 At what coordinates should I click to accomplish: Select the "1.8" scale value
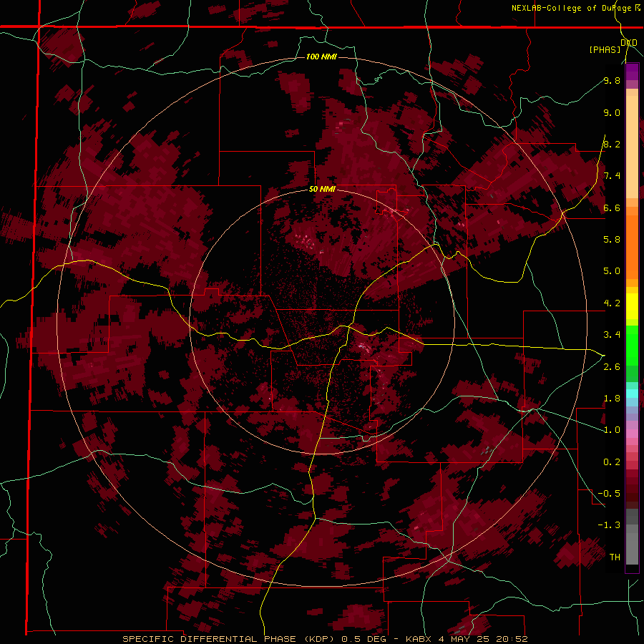tap(612, 398)
